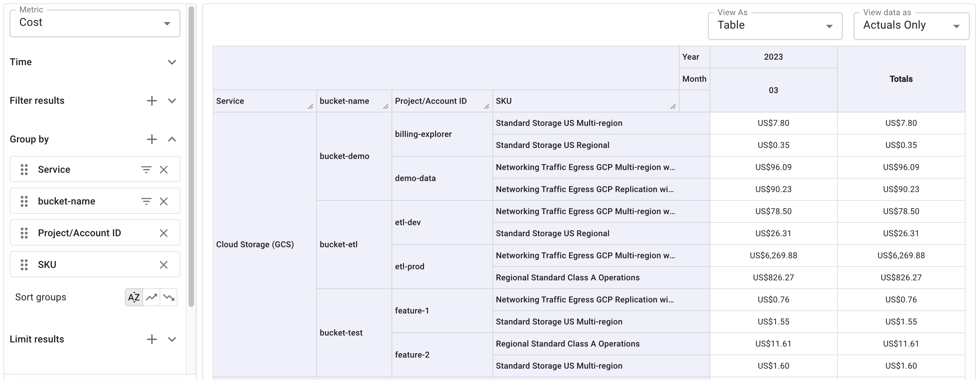Add a new Group by dimension
Image resolution: width=980 pixels, height=380 pixels.
[152, 139]
